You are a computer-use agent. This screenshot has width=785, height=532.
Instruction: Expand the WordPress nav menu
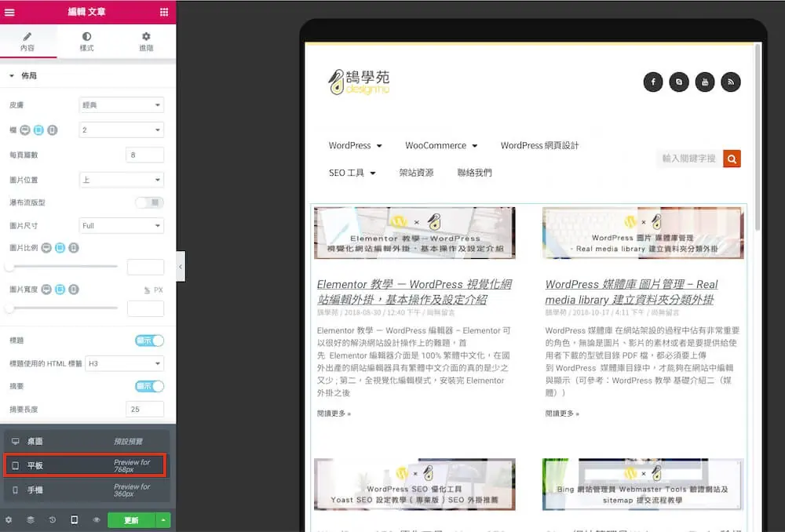coord(356,146)
